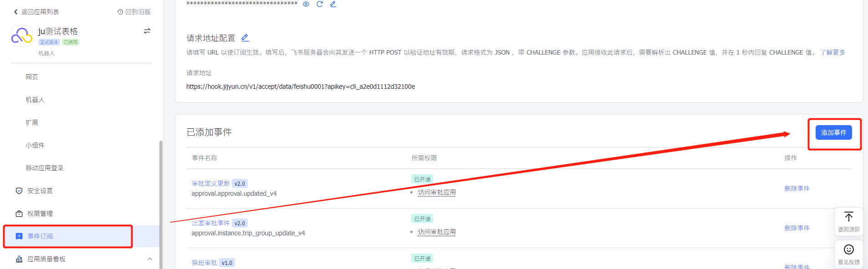Click the 安全设置 shield icon

point(19,191)
